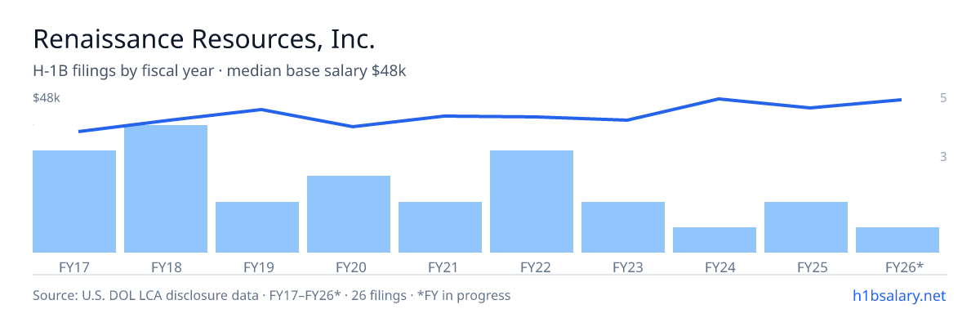Click the FY23 bar
Image resolution: width=980 pixels, height=327 pixels.
coord(623,227)
